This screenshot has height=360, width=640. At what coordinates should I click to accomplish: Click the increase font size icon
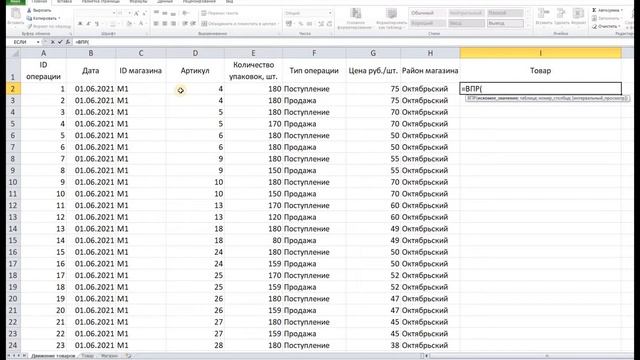point(136,13)
